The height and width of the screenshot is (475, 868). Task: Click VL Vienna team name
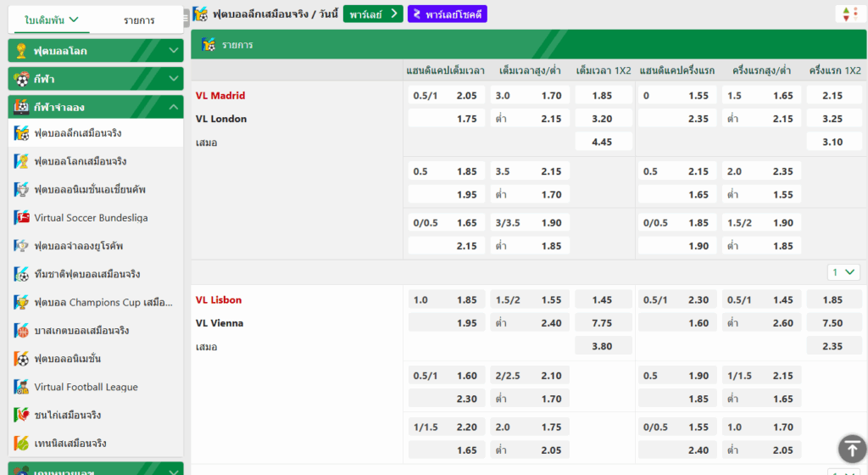pyautogui.click(x=220, y=323)
